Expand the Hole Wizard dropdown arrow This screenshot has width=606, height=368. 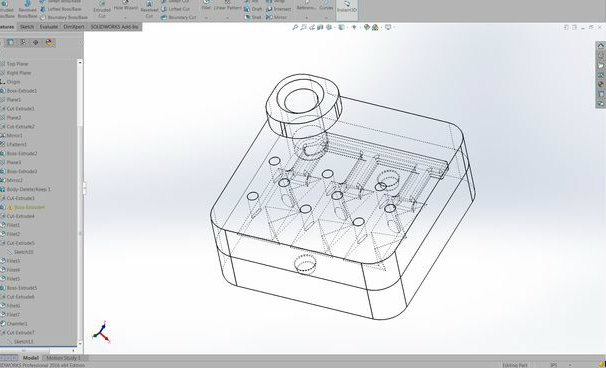[x=126, y=18]
